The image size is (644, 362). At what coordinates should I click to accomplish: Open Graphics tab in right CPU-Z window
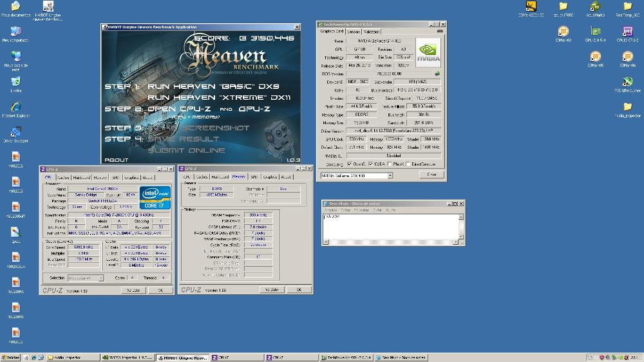coord(270,176)
